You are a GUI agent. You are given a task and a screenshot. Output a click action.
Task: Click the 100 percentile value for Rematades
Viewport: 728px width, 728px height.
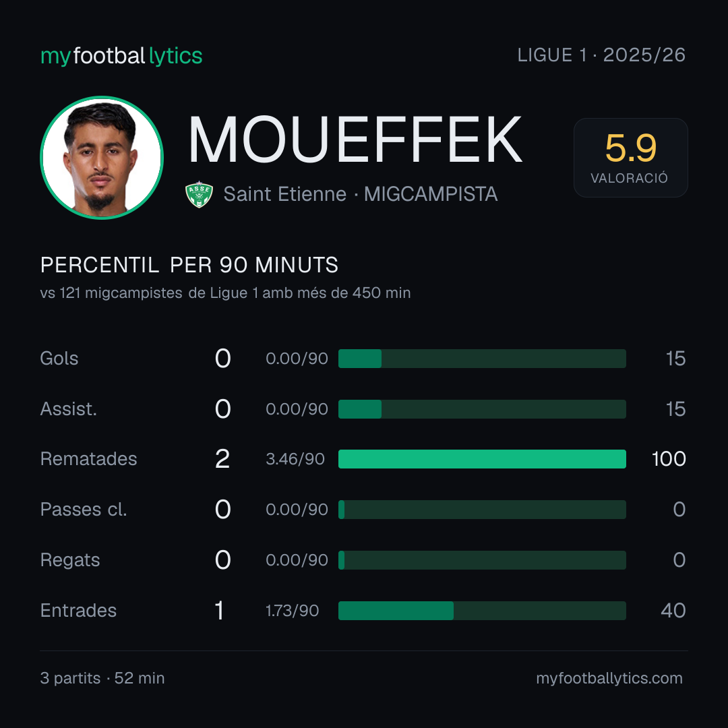(x=669, y=459)
